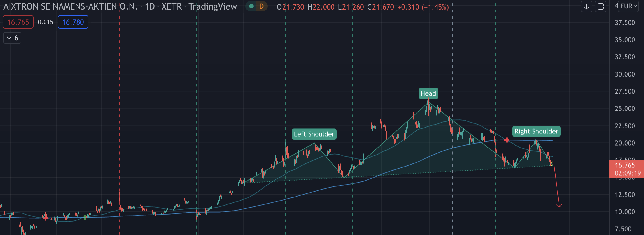Open the EUR currency dropdown
This screenshot has height=235, width=644.
pyautogui.click(x=628, y=6)
